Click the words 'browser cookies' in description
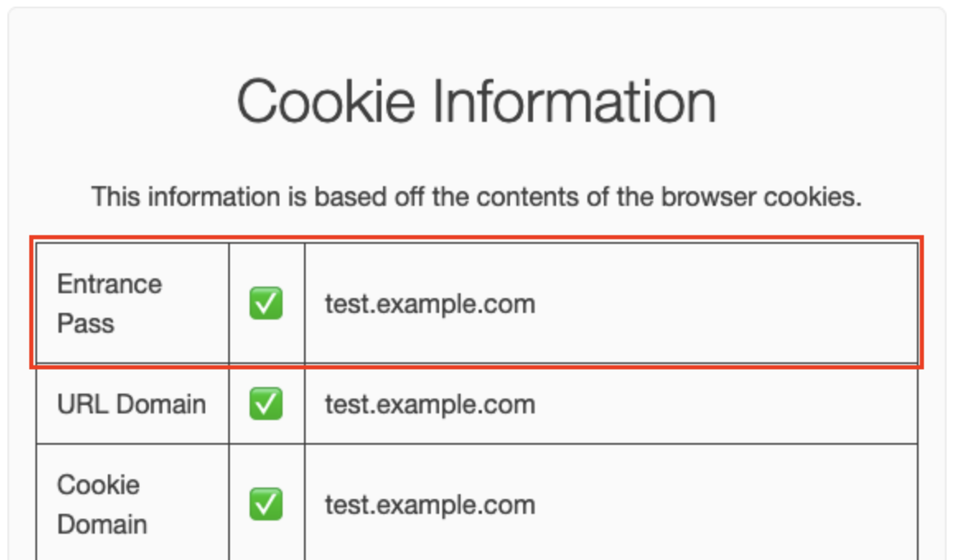The height and width of the screenshot is (560, 954). [761, 196]
